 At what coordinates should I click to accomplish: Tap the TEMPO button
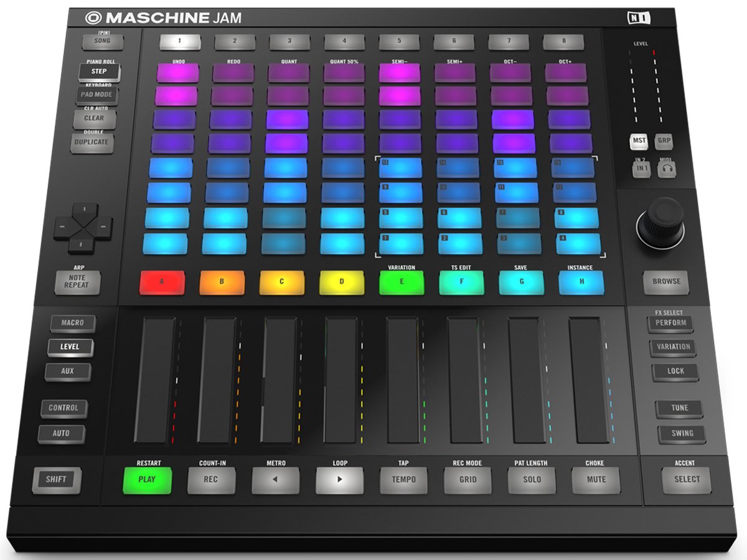(404, 480)
